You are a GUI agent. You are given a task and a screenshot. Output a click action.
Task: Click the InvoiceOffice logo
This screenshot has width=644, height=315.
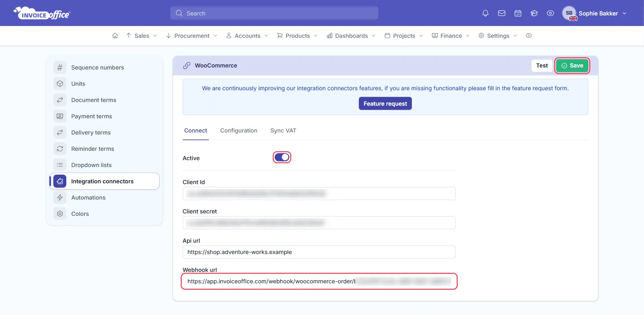42,13
